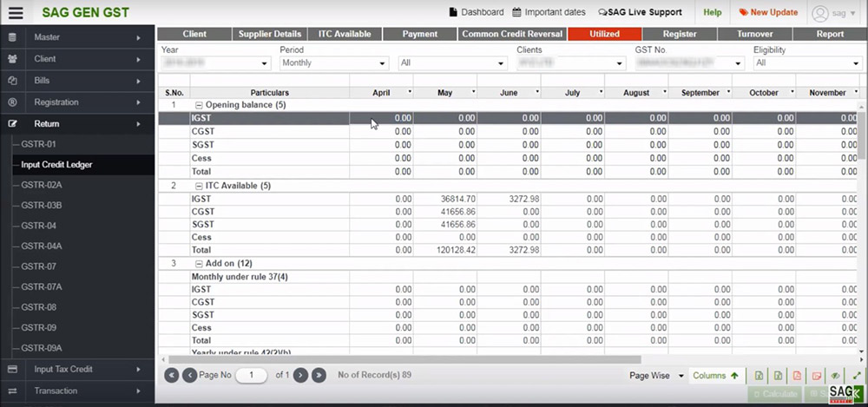Collapse the ITC Available group

(199, 186)
